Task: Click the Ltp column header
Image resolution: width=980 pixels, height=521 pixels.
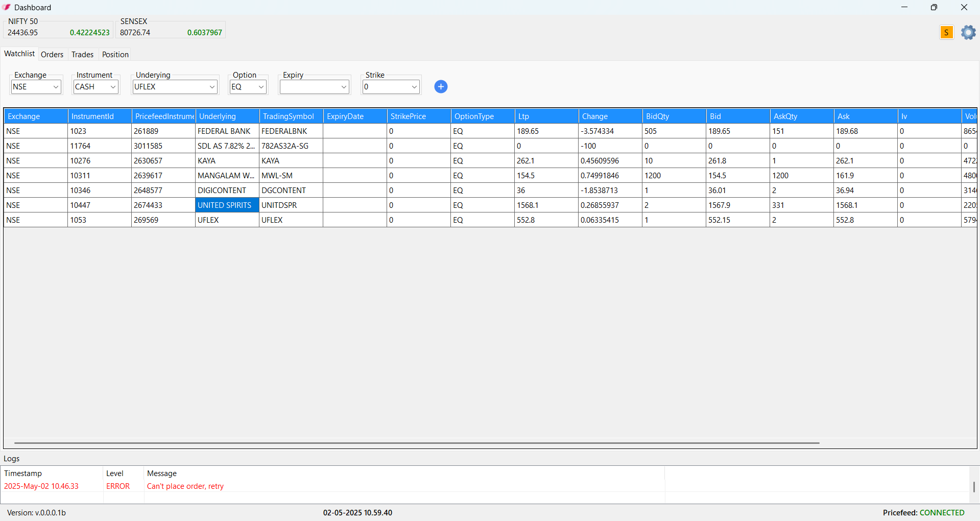Action: 546,116
